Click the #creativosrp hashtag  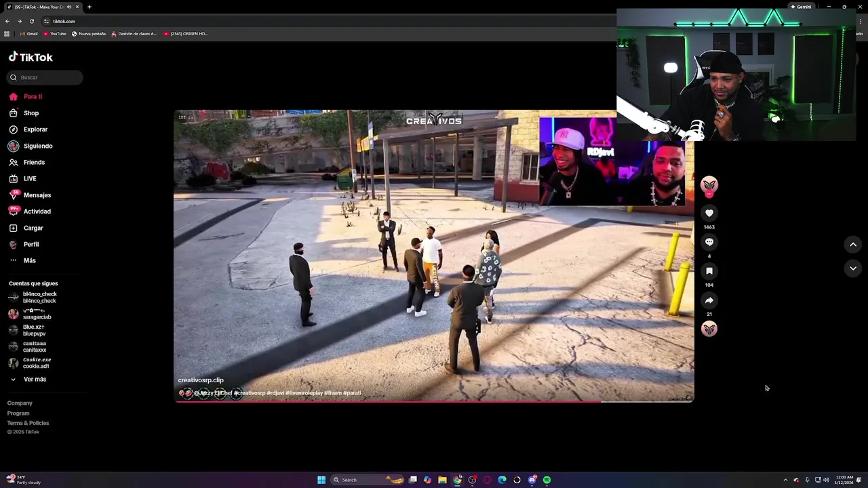pyautogui.click(x=250, y=393)
